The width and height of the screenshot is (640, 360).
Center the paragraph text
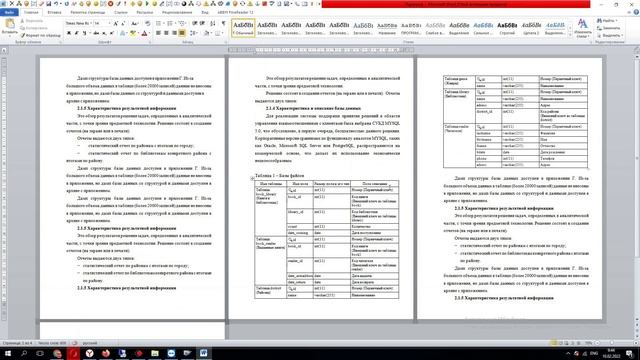tap(166, 33)
